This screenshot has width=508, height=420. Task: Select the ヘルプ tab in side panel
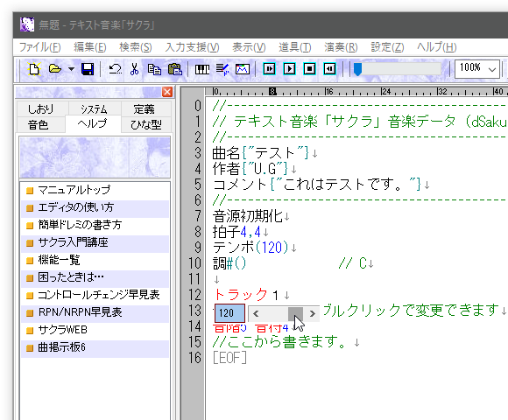coord(93,124)
